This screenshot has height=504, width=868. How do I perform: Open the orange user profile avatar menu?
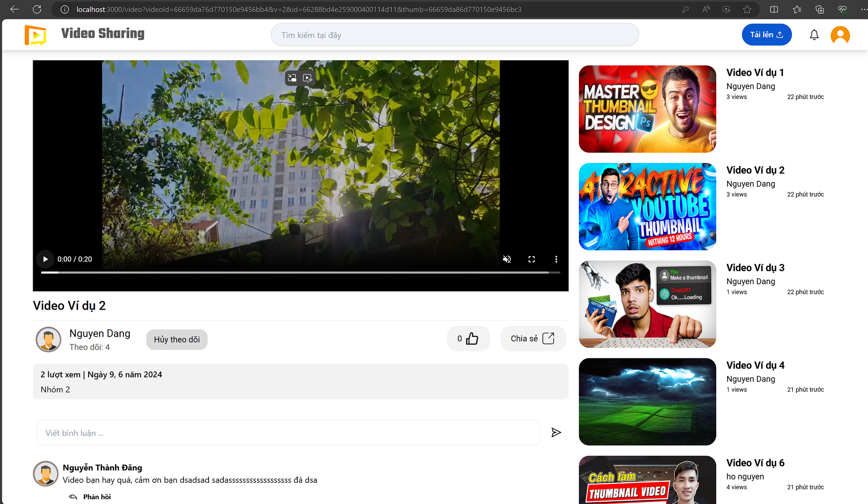point(840,35)
